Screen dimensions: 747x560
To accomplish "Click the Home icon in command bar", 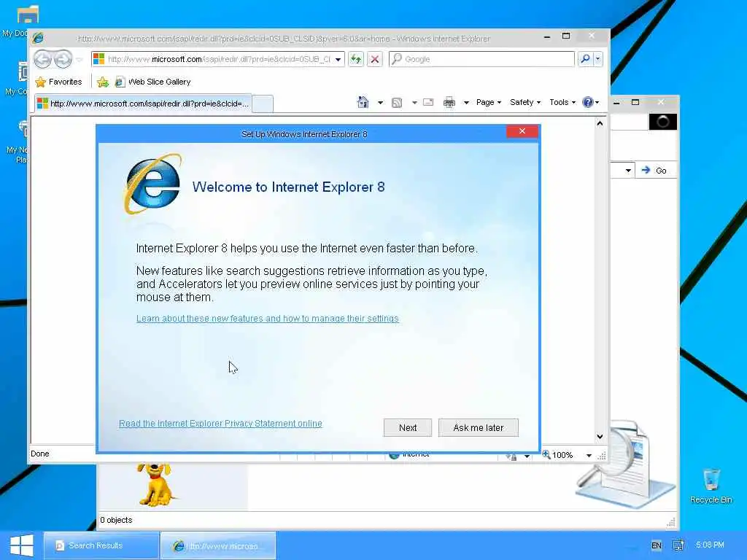I will coord(363,102).
